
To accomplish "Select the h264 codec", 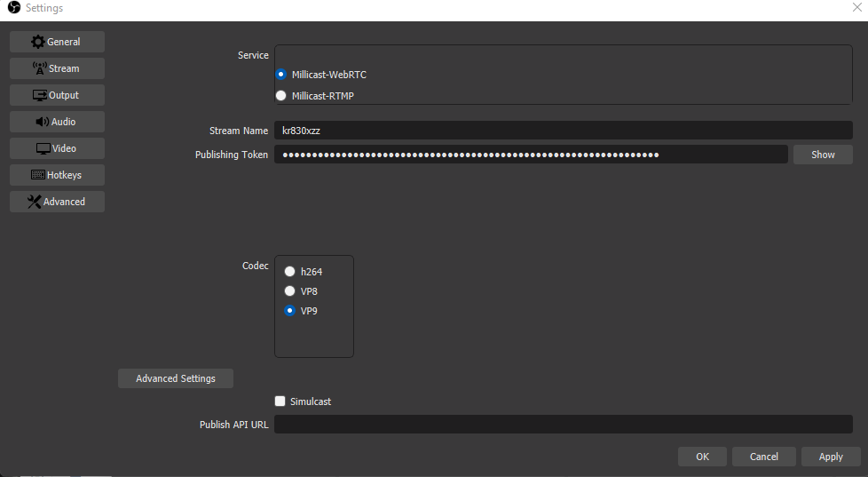I will [x=289, y=272].
